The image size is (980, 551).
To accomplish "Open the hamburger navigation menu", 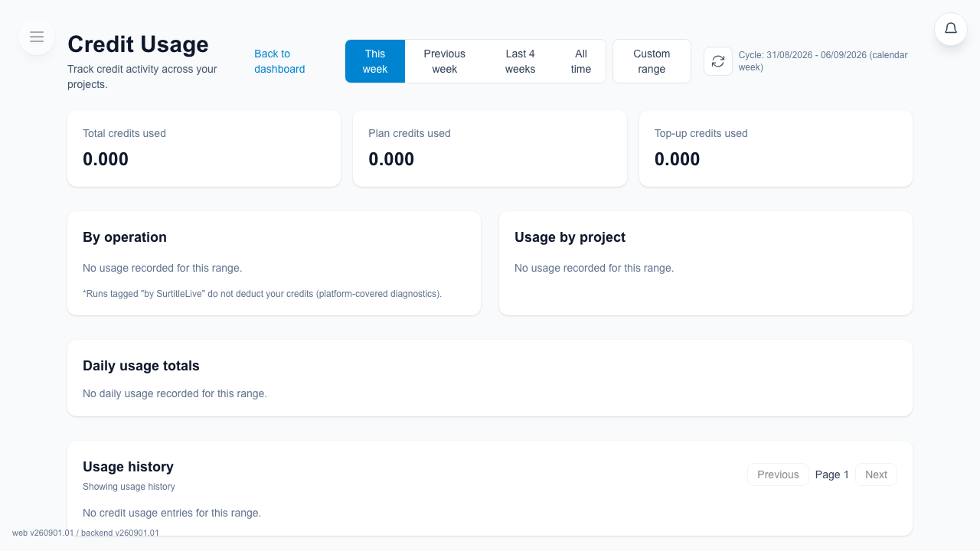I will click(x=37, y=37).
